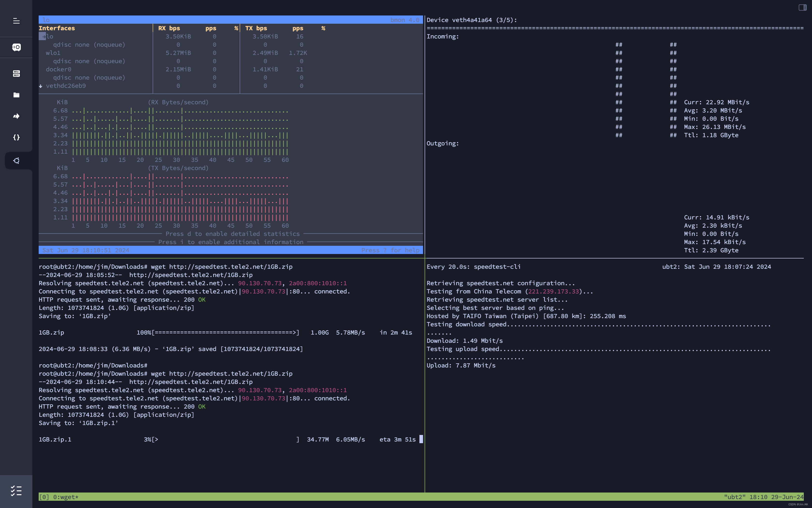Click the 'bmon 4.0' title label
Image resolution: width=812 pixels, height=508 pixels.
pyautogui.click(x=405, y=20)
